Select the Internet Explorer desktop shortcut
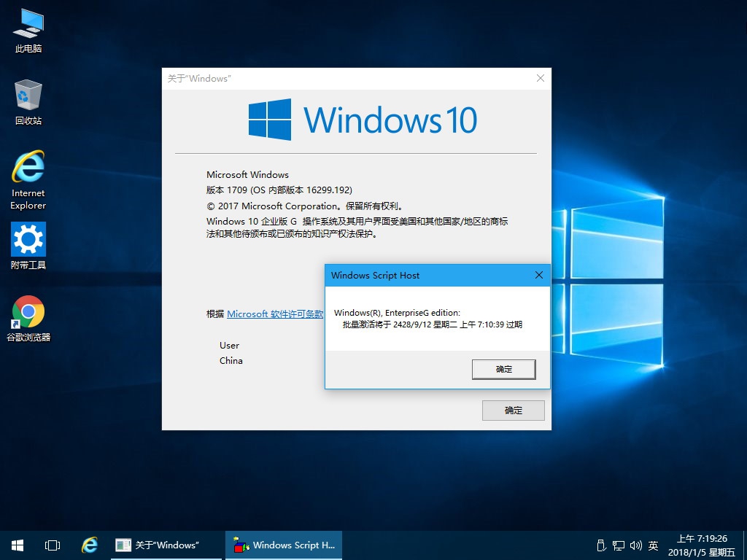 click(28, 180)
